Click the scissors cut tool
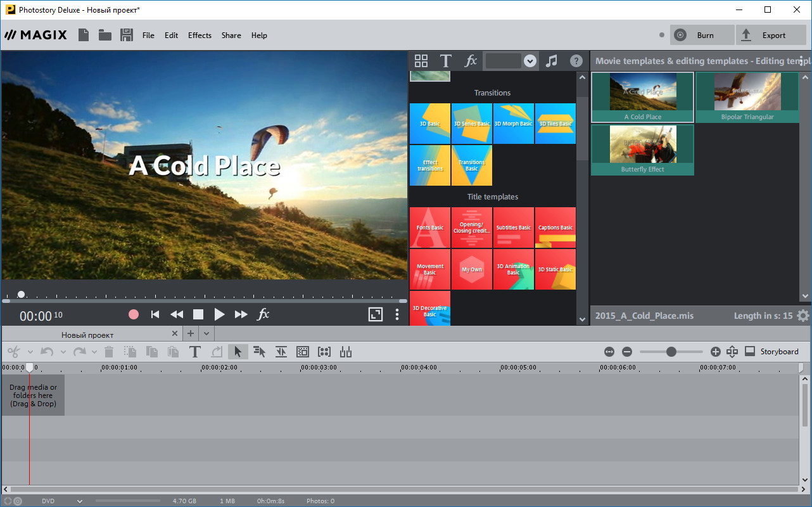 coord(14,352)
